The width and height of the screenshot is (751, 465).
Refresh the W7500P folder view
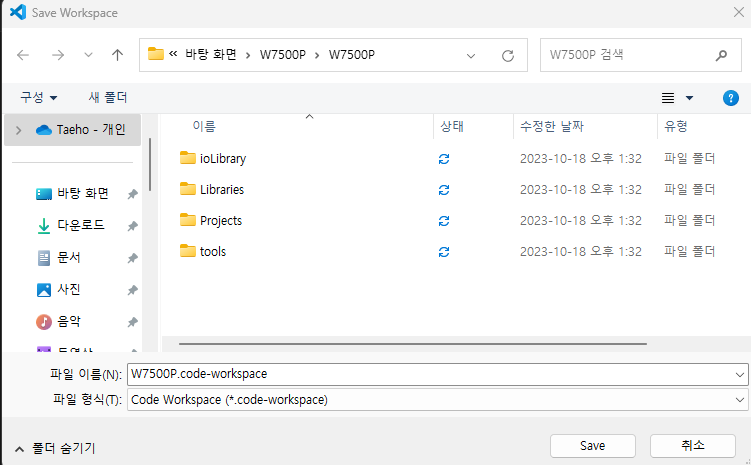(x=508, y=56)
